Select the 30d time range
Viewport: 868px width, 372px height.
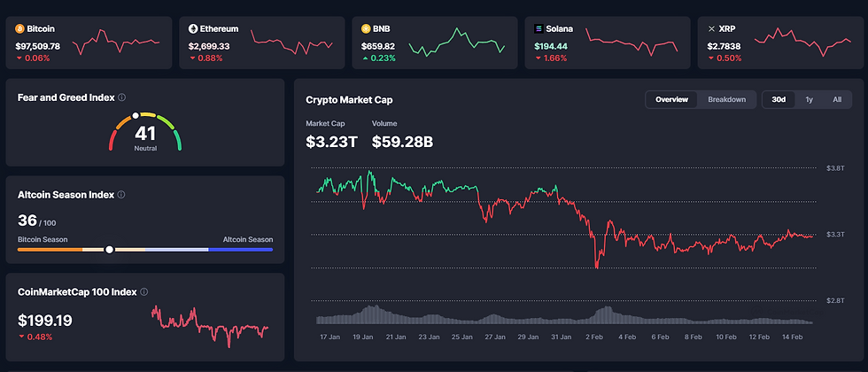pos(779,99)
